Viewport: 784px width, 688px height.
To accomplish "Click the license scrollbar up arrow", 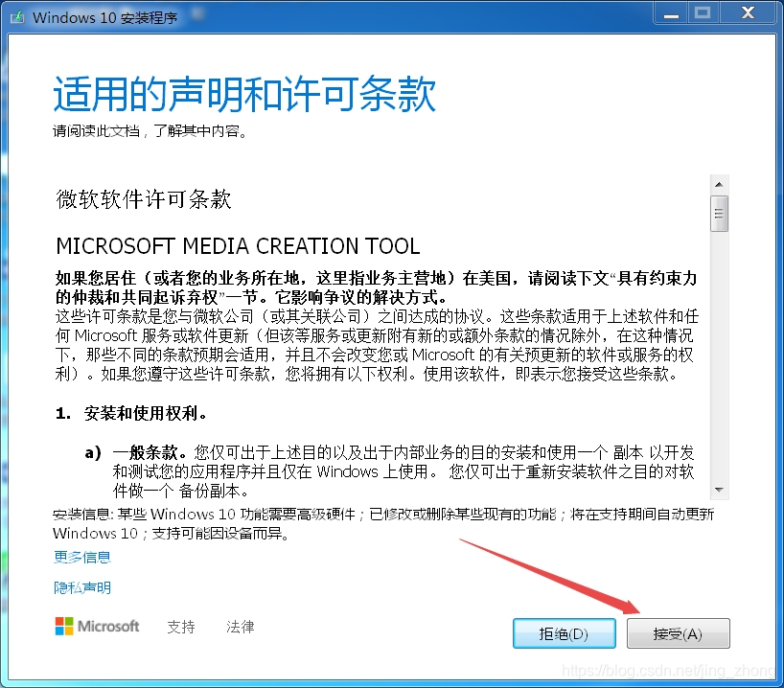I will click(719, 185).
